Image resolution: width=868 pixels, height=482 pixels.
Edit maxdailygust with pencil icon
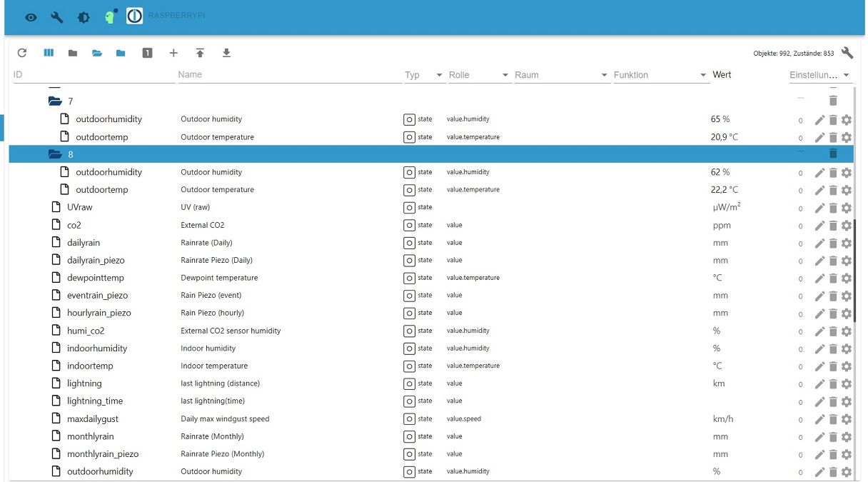point(819,419)
